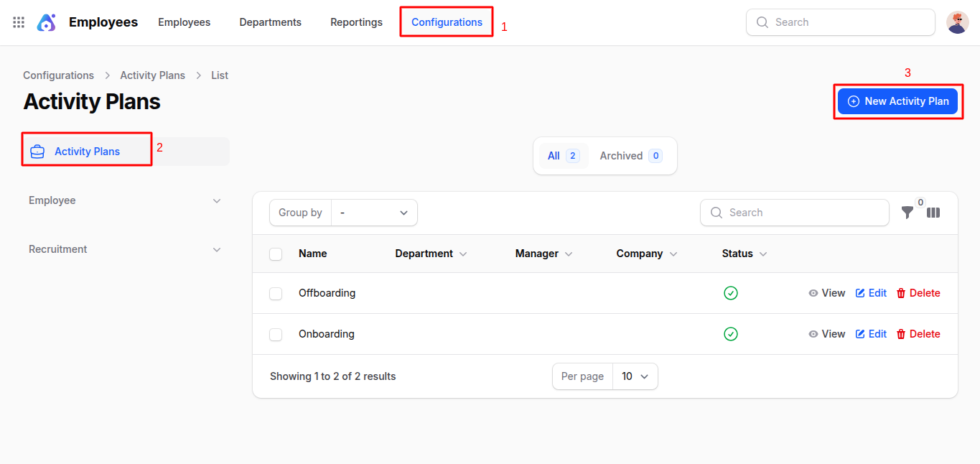Open the Group by dropdown
Screen dimensions: 980x464
pos(374,213)
